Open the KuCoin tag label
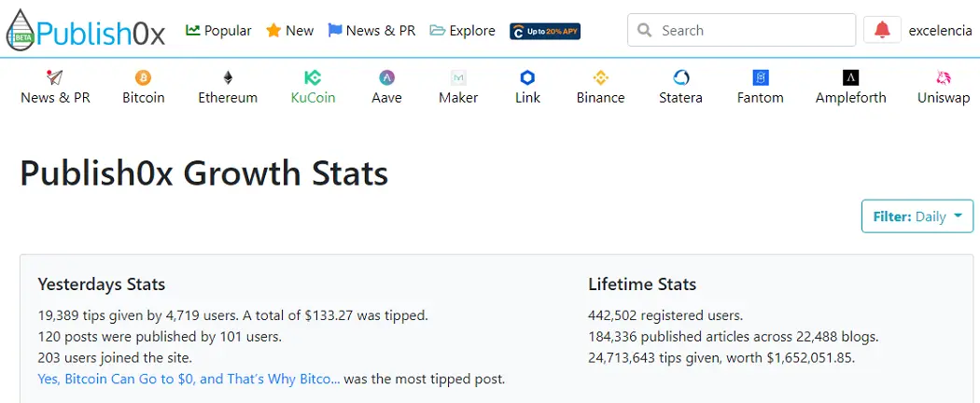980x403 pixels. click(x=313, y=98)
